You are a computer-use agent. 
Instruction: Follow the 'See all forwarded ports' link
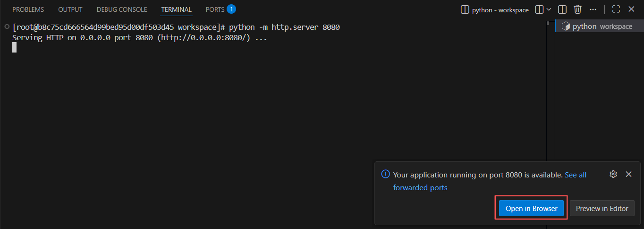click(576, 175)
